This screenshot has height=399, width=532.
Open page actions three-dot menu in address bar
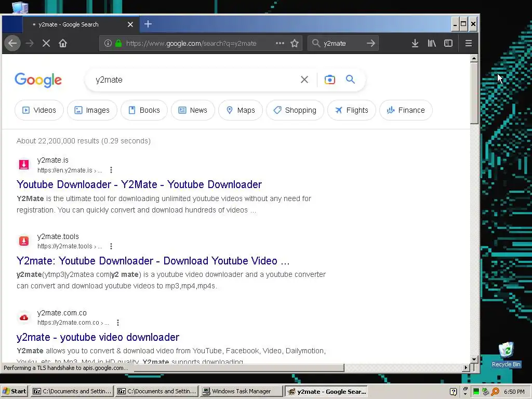(280, 44)
